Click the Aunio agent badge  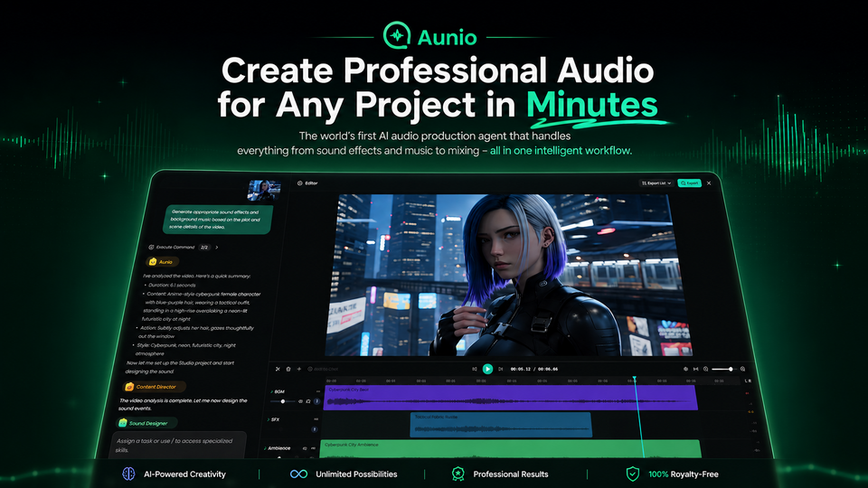161,262
